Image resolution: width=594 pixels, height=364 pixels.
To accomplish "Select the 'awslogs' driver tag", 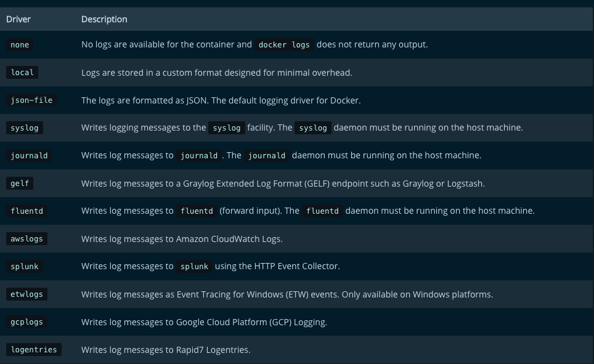I will (x=27, y=238).
